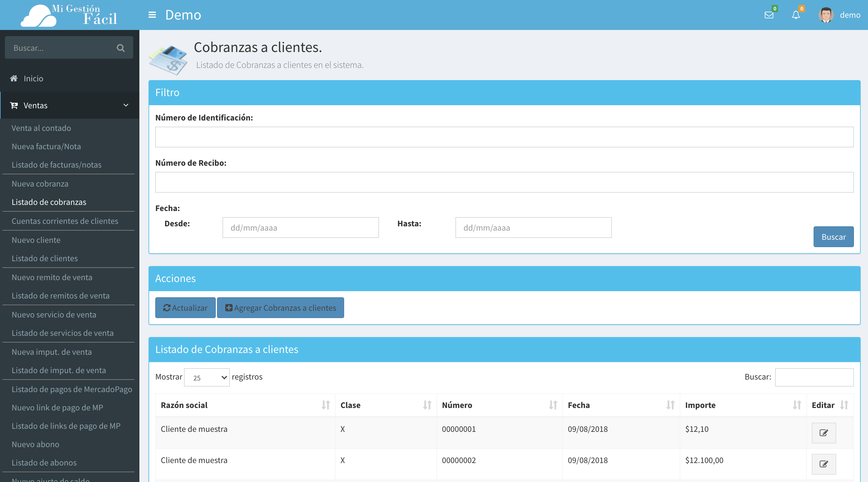Viewport: 868px width, 482px height.
Task: Open Listado de imput. de venta
Action: click(x=59, y=370)
